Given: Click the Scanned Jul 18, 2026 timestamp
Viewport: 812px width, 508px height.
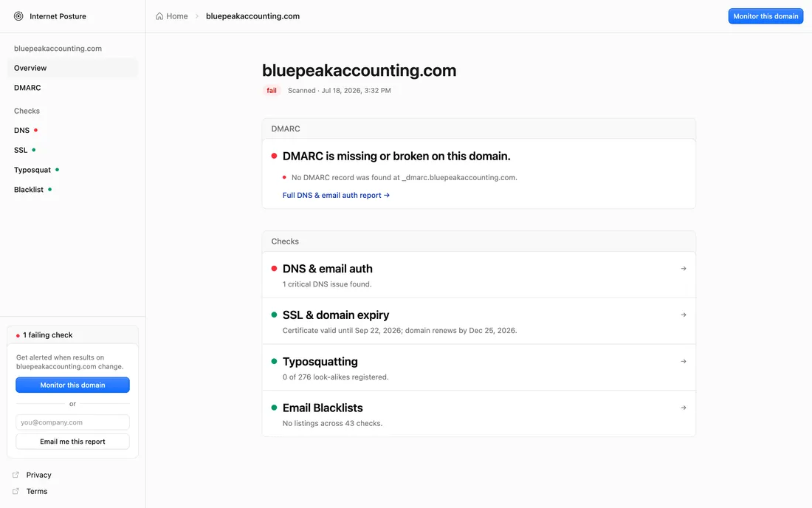Looking at the screenshot, I should (340, 90).
